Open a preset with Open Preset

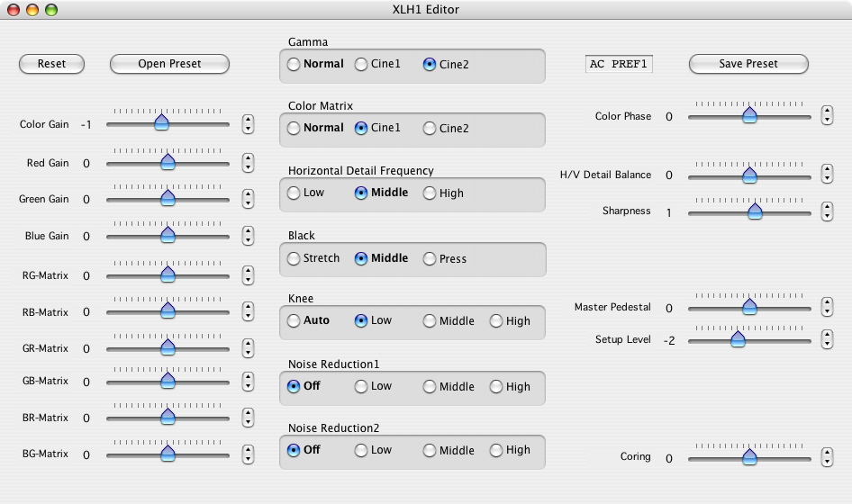coord(169,64)
